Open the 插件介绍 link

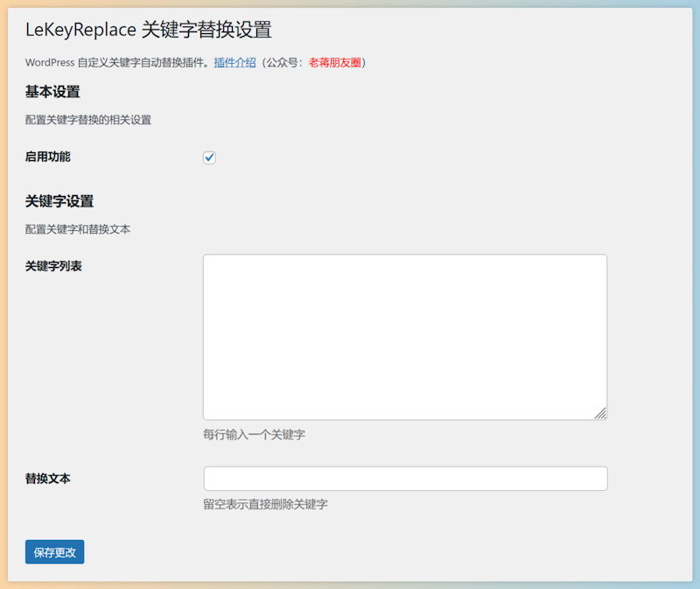[x=234, y=62]
